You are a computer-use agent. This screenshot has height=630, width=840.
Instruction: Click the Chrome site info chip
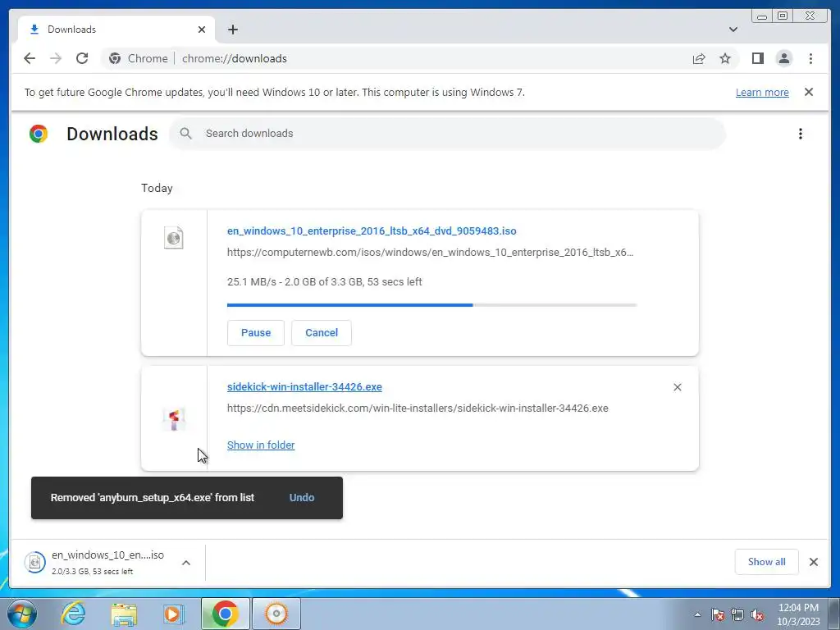[138, 58]
